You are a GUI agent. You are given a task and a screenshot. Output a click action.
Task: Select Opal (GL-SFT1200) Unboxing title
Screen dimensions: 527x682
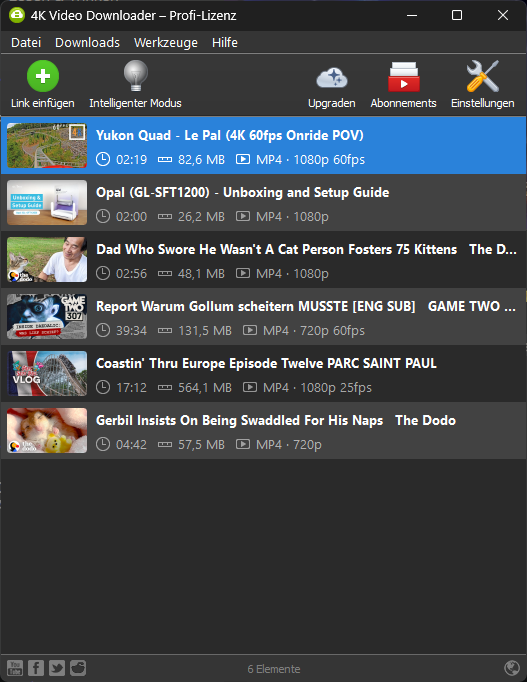243,192
